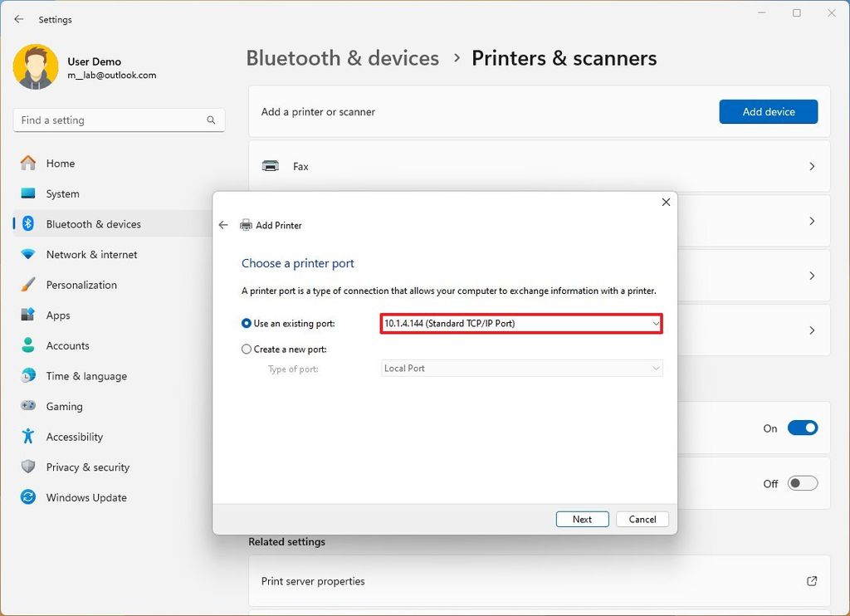Select Accounts in the sidebar
Image resolution: width=850 pixels, height=616 pixels.
(x=67, y=345)
